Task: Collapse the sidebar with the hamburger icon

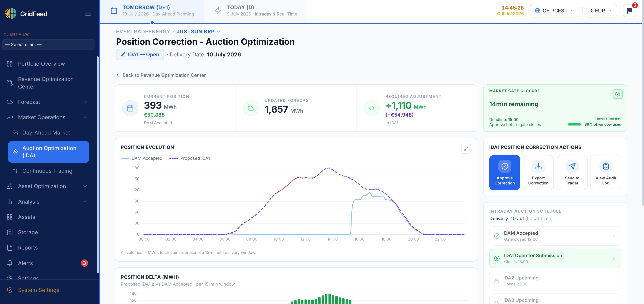Action: [x=88, y=14]
